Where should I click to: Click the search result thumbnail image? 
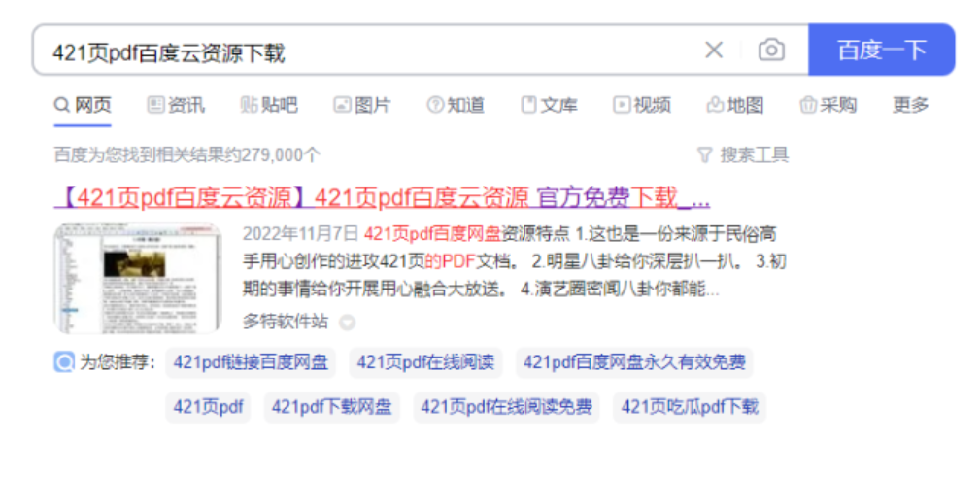pyautogui.click(x=138, y=278)
